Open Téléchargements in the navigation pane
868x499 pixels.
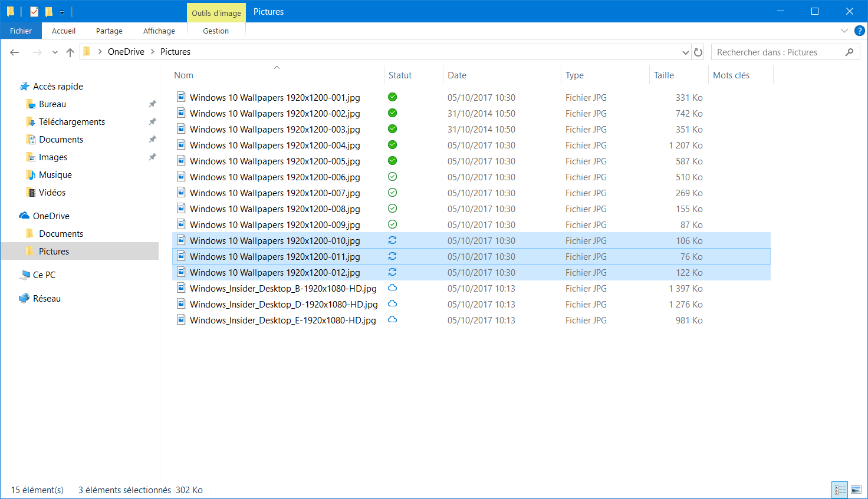[72, 122]
